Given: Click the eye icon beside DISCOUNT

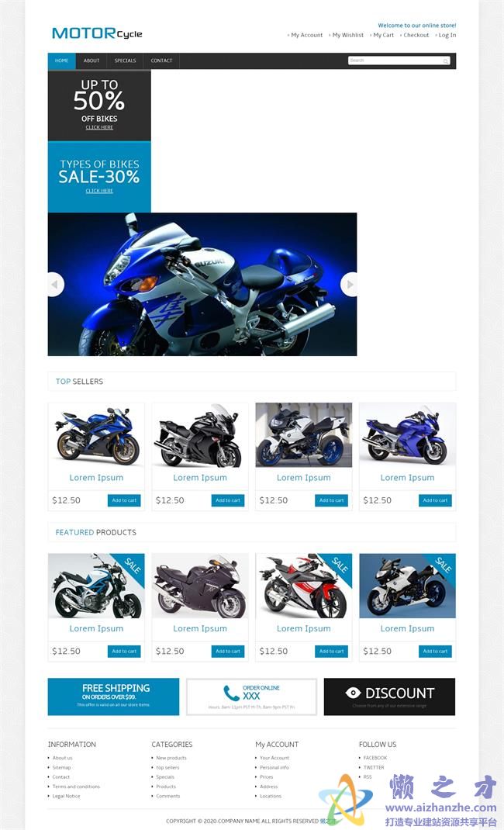Looking at the screenshot, I should point(353,693).
